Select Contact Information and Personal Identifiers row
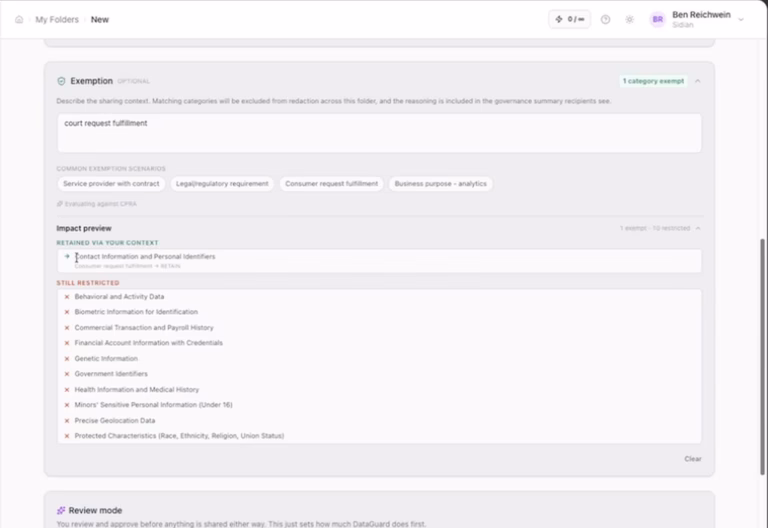Image resolution: width=768 pixels, height=528 pixels. 379,261
